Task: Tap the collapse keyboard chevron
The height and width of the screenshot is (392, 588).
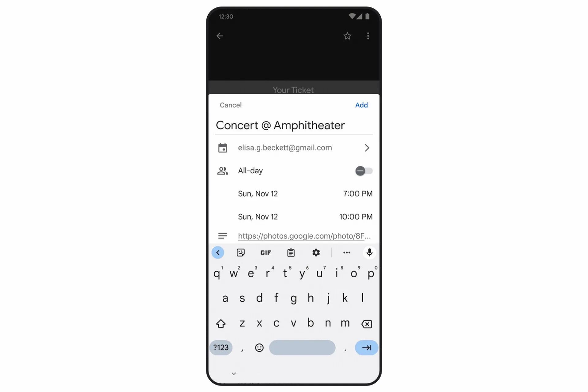Action: click(x=233, y=373)
